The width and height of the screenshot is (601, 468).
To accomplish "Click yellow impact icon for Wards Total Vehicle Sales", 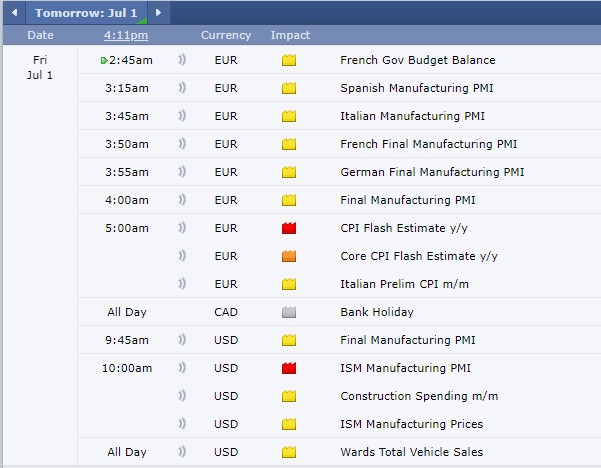I will 290,452.
